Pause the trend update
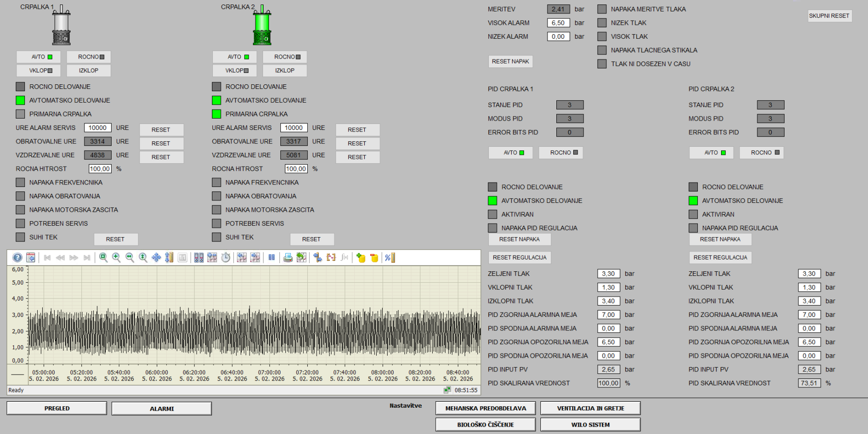The image size is (868, 434). (271, 257)
